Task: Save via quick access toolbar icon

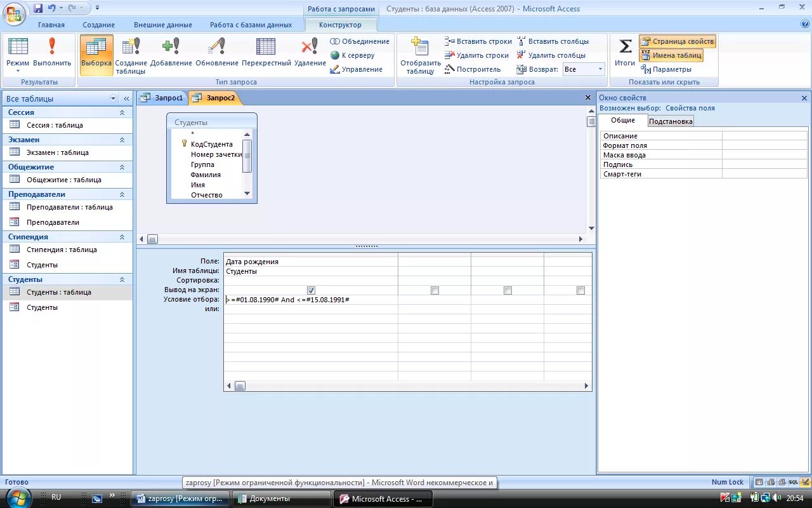Action: coord(38,8)
